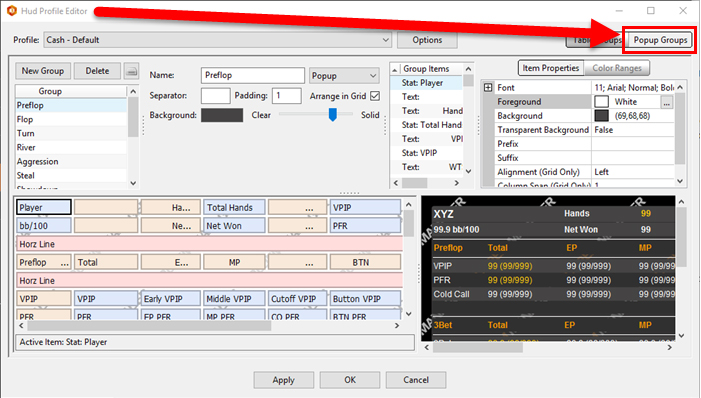Click the BTN header grid cell

coord(365,263)
